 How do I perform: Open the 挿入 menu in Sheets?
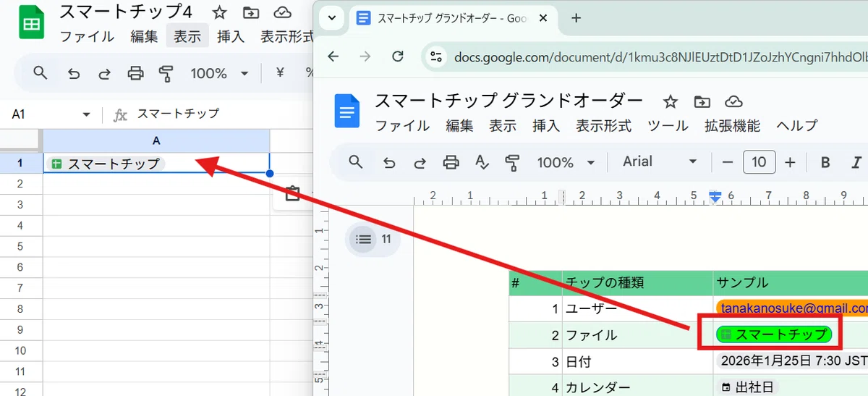(x=231, y=36)
